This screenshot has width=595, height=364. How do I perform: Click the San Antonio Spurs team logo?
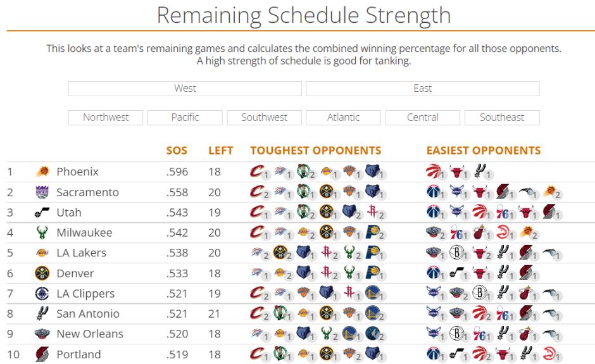tap(42, 314)
